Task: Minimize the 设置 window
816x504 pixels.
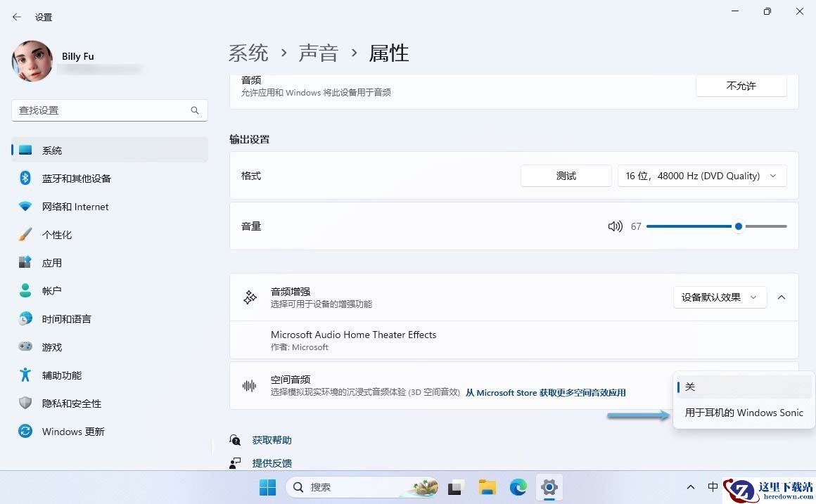Action: [735, 11]
